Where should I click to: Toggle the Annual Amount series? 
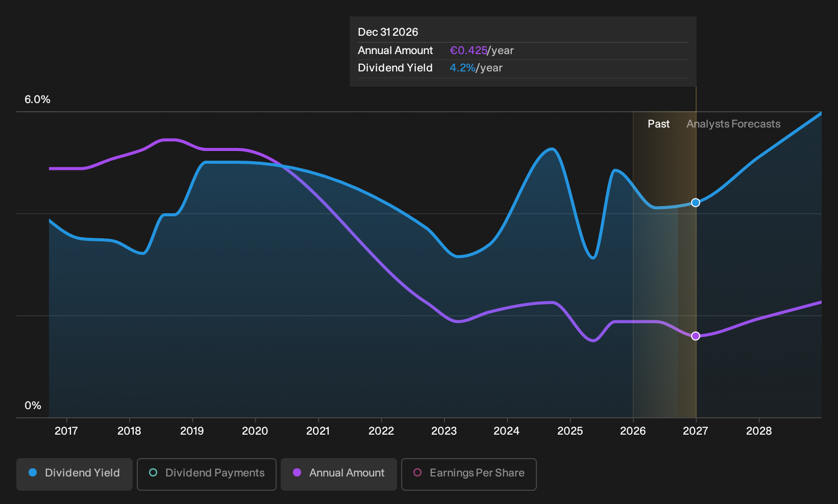(339, 474)
